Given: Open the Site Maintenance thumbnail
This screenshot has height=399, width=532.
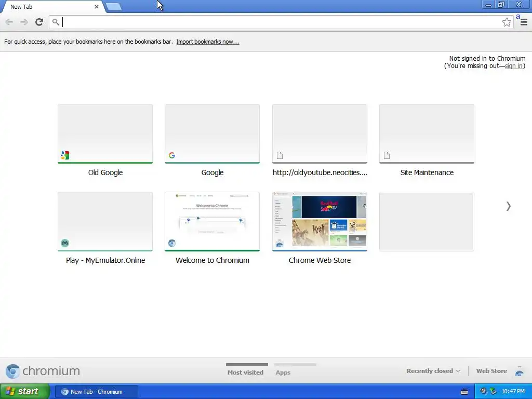Looking at the screenshot, I should coord(427,134).
